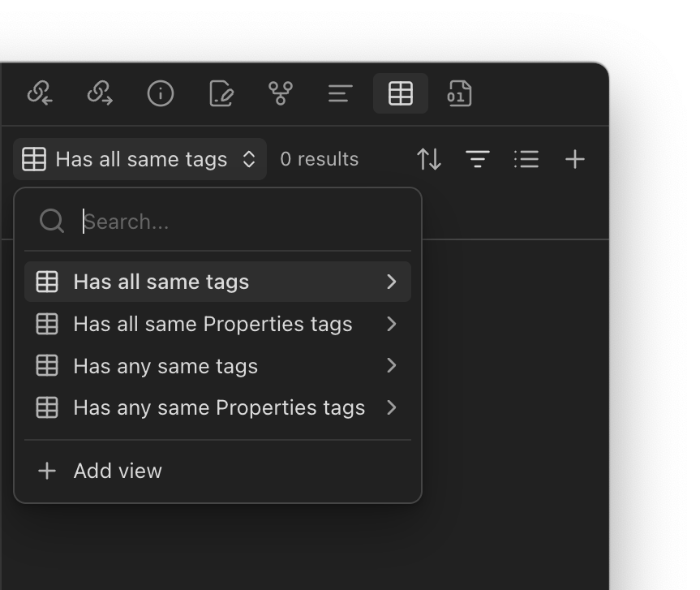Open the branching hierarchy icon tab
The image size is (700, 590).
coord(281,94)
